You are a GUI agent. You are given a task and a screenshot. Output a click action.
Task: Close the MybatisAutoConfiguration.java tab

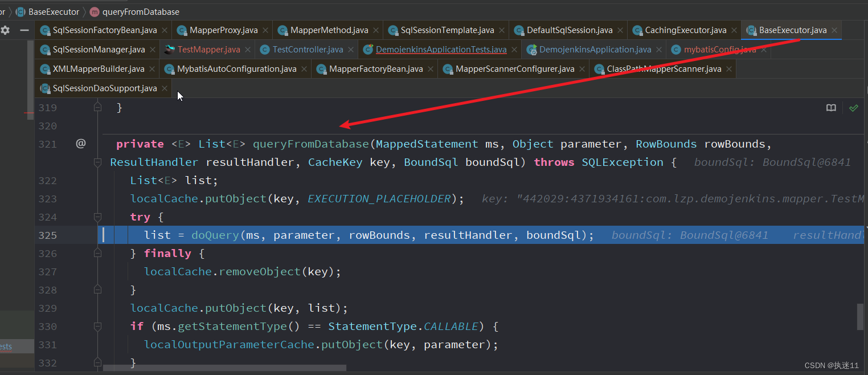(304, 69)
